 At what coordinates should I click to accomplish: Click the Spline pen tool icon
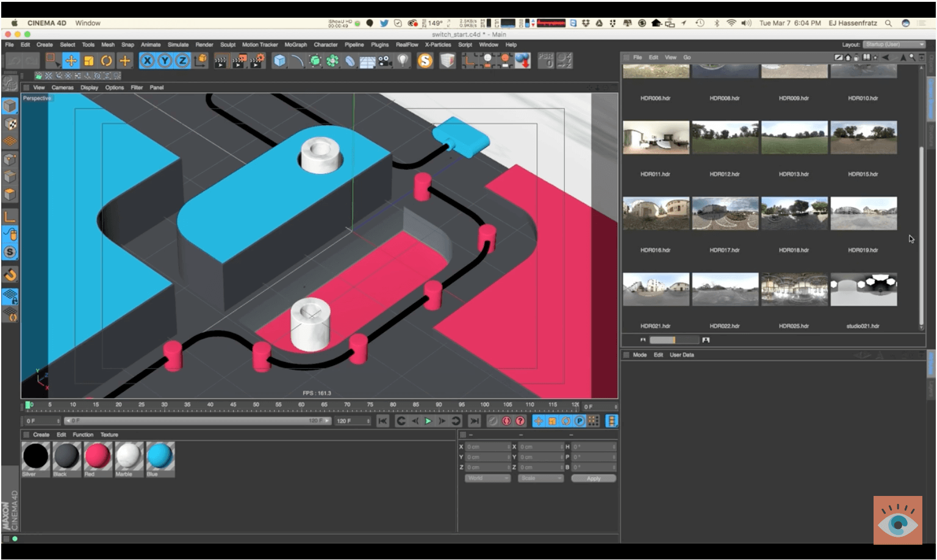[297, 60]
